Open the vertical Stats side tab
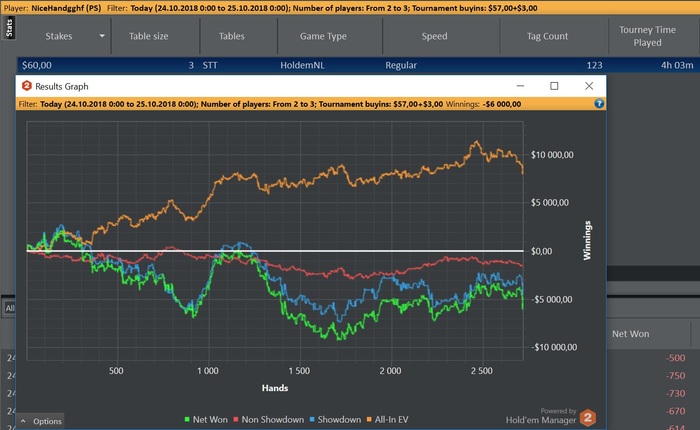 pyautogui.click(x=9, y=28)
